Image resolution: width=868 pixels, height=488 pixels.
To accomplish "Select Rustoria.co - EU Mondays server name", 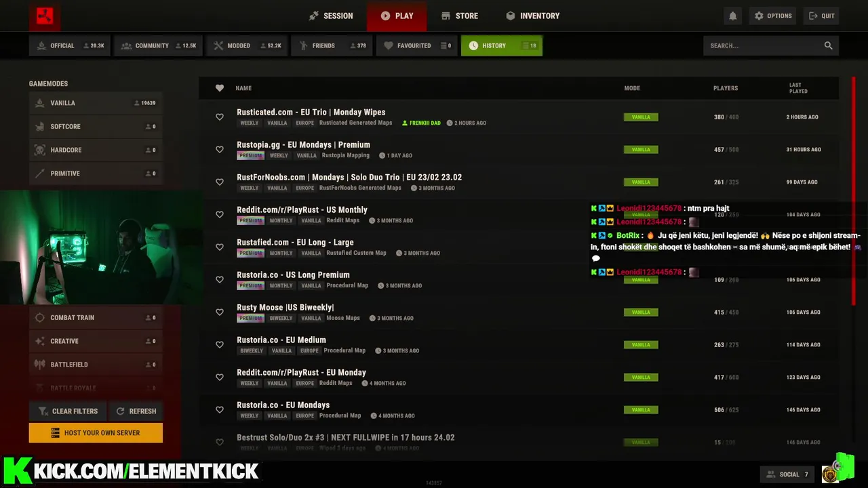I will [x=283, y=405].
